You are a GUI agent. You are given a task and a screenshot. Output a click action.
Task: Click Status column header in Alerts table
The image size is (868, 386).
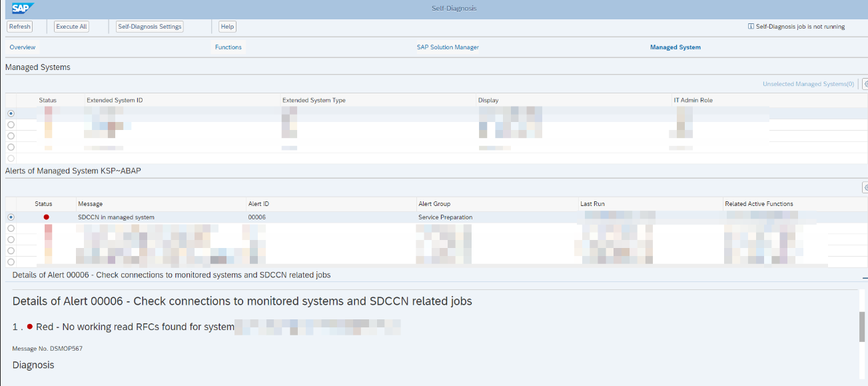tap(43, 204)
